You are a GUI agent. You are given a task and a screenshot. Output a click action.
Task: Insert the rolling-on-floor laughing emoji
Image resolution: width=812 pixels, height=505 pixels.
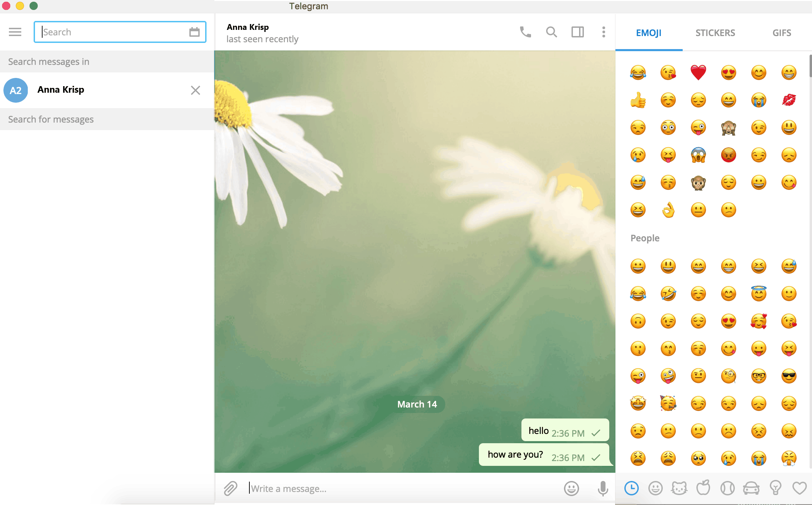pos(668,294)
